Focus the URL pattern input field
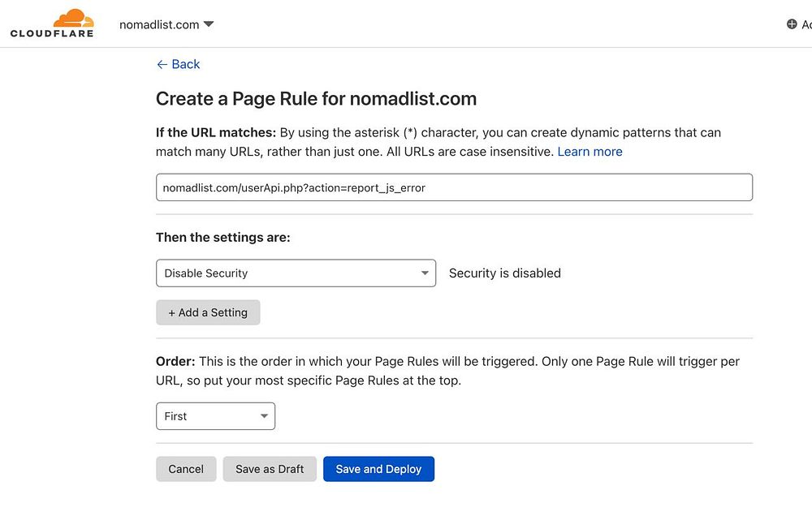The width and height of the screenshot is (812, 516). pos(454,187)
